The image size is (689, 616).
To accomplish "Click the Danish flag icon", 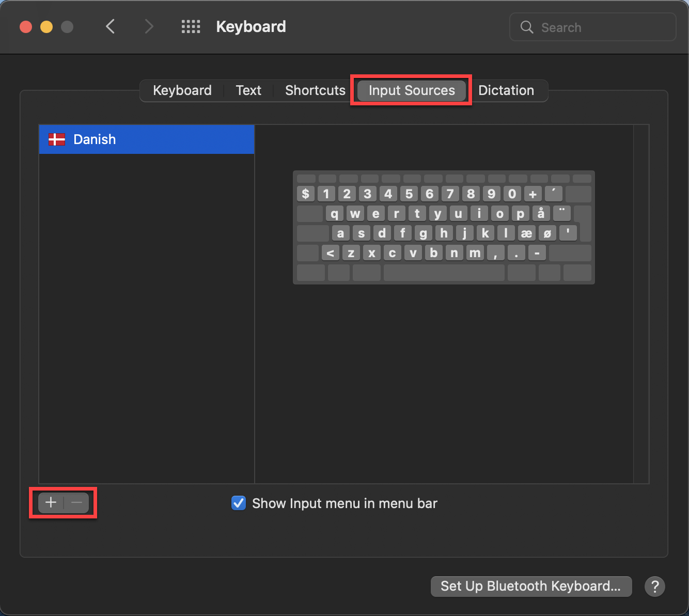I will click(57, 139).
